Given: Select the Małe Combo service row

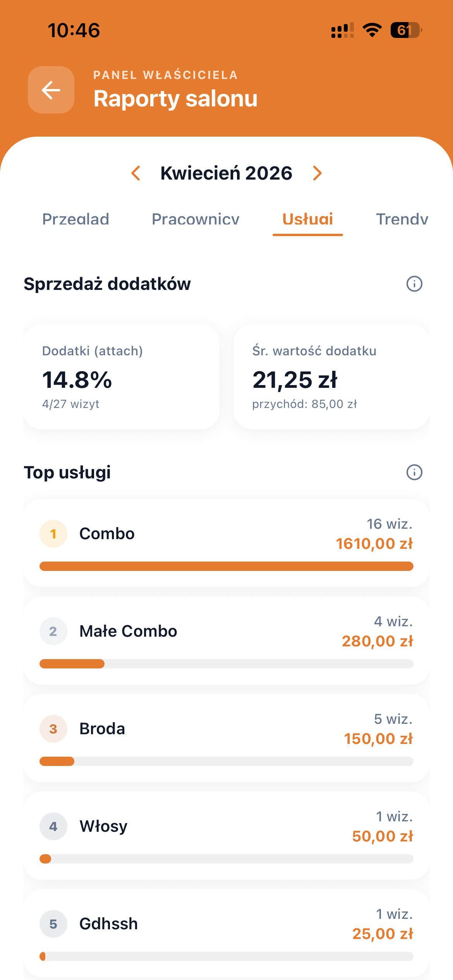Looking at the screenshot, I should coord(226,640).
